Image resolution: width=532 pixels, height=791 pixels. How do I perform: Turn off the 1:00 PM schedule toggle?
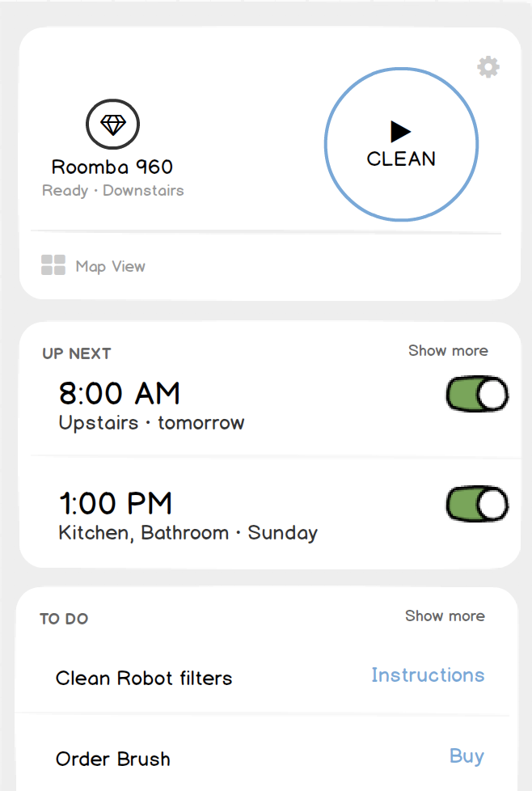pyautogui.click(x=477, y=504)
